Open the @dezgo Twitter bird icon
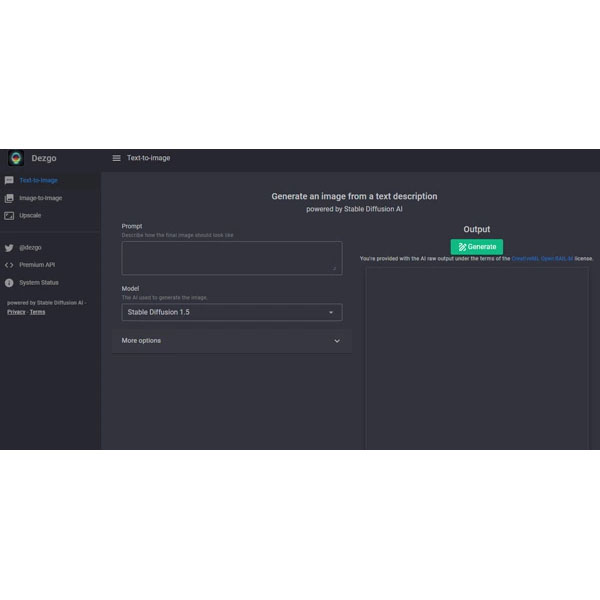Image resolution: width=600 pixels, height=600 pixels. coord(9,247)
